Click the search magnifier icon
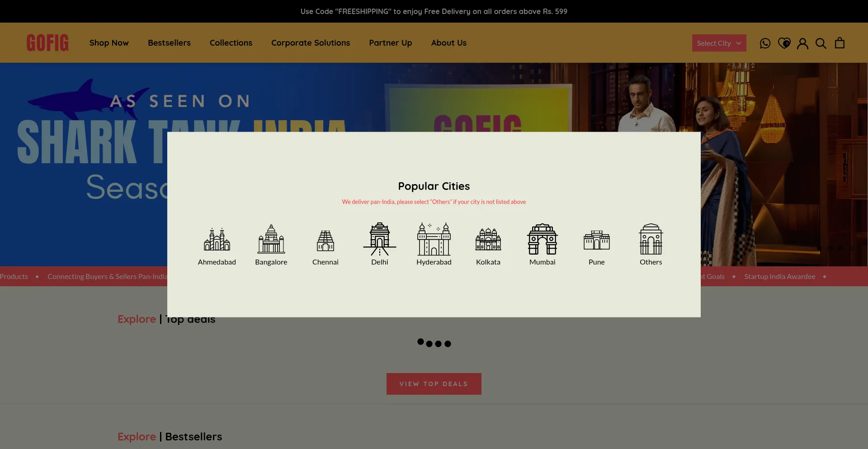The height and width of the screenshot is (449, 868). click(821, 43)
